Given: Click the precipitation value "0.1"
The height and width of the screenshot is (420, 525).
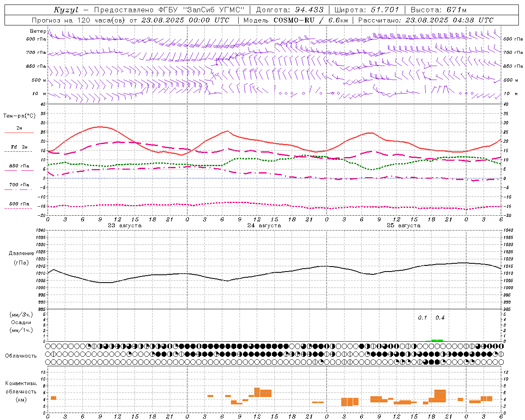Looking at the screenshot, I should click(x=422, y=318).
